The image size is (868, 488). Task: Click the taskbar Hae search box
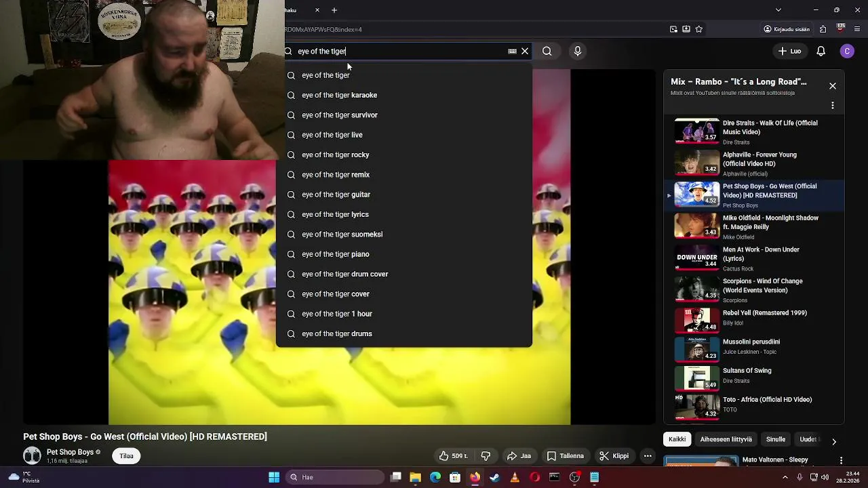point(334,477)
